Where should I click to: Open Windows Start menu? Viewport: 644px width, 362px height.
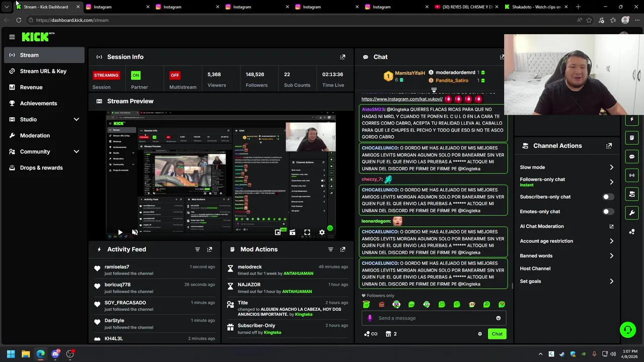11,354
